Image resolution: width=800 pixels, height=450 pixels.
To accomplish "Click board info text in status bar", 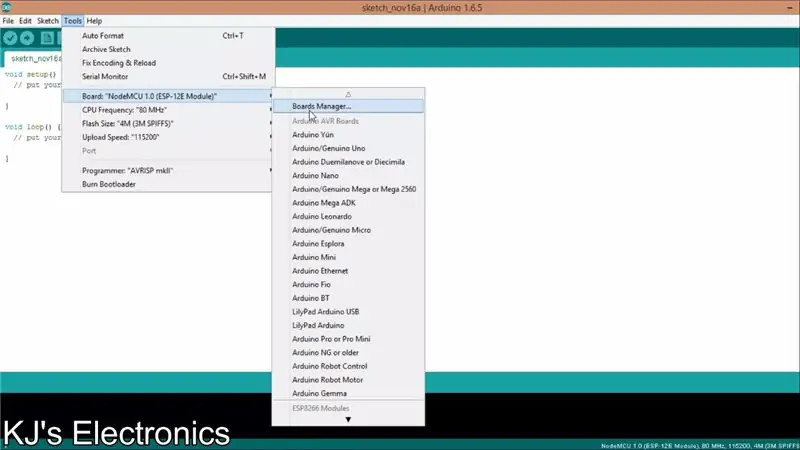I will [x=699, y=446].
